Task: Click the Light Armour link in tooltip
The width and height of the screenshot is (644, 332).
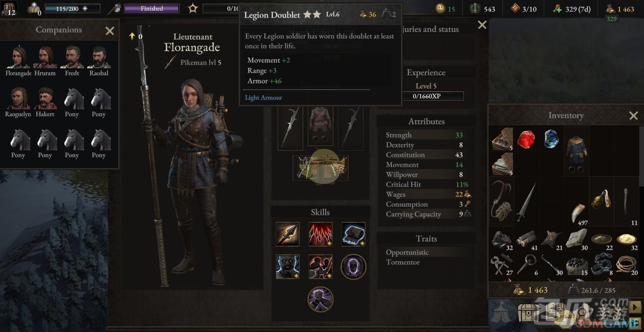Action: pos(264,97)
